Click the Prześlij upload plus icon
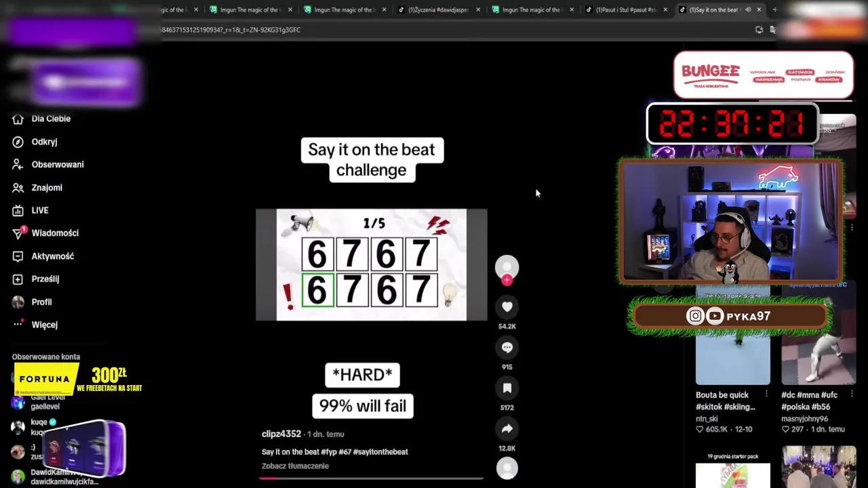 pos(18,279)
